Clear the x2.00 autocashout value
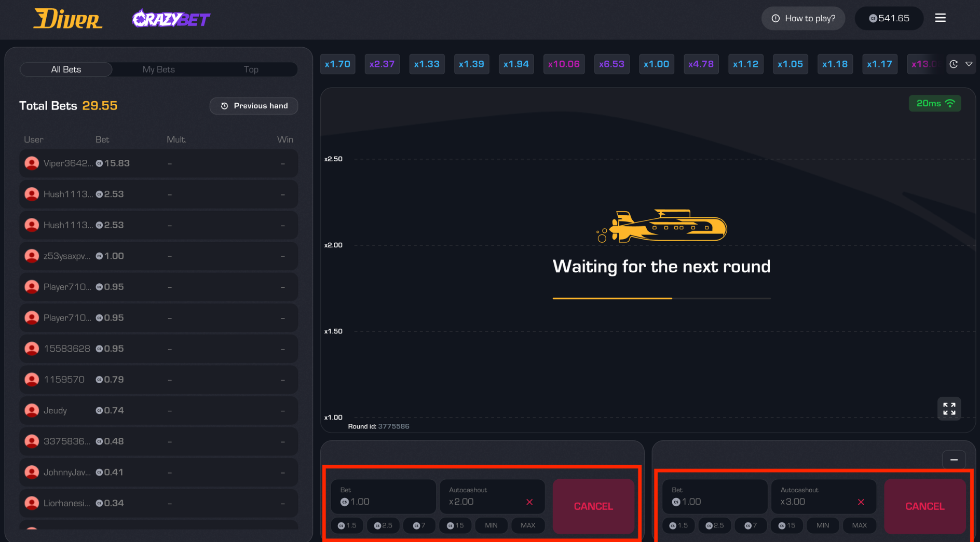The height and width of the screenshot is (542, 980). 529,502
